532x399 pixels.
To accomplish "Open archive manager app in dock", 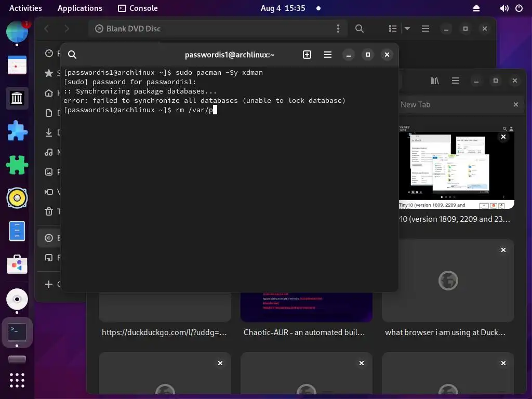I will click(17, 231).
